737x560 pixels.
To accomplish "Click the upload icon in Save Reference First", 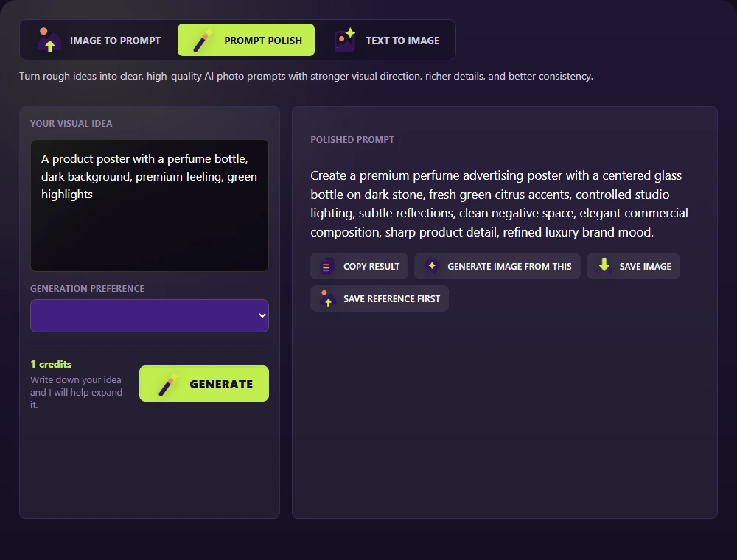I will tap(327, 299).
